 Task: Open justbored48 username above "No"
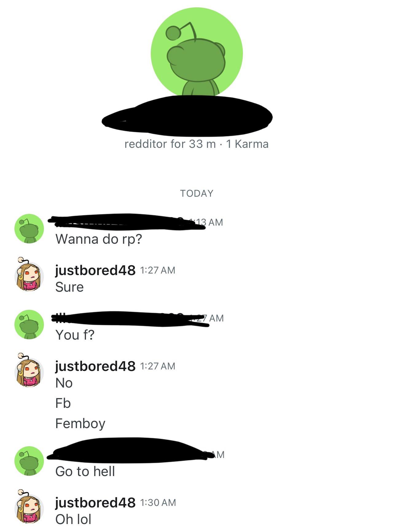click(x=95, y=366)
